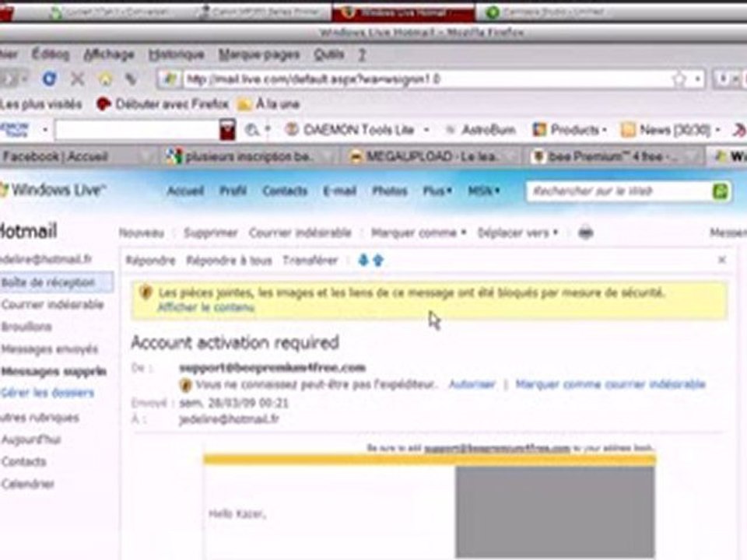Open the Déplacer vers dropdown
The image size is (747, 560).
(x=517, y=233)
